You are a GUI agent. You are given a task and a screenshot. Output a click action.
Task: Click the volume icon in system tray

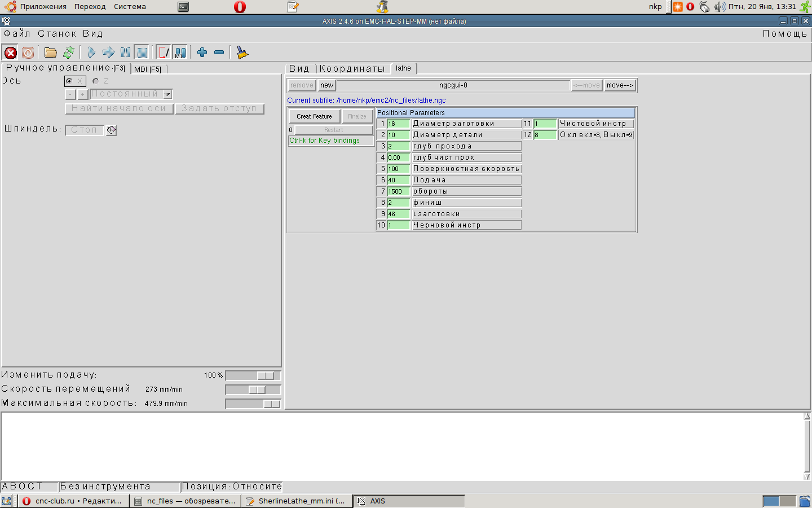tap(720, 7)
